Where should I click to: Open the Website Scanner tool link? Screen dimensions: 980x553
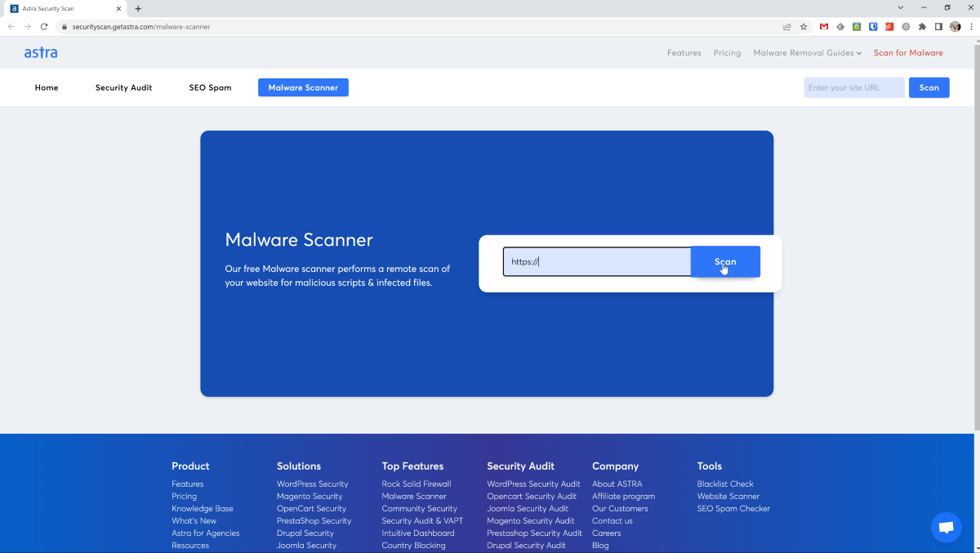point(728,497)
